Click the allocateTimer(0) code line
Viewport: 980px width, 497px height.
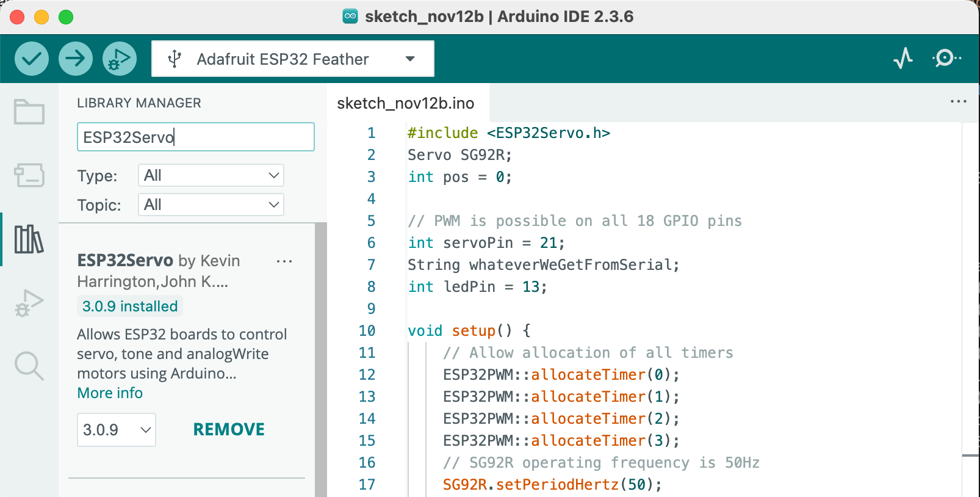[x=561, y=375]
